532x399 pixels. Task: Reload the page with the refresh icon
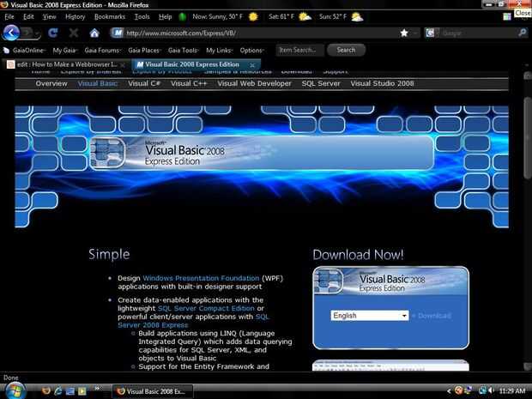(52, 33)
